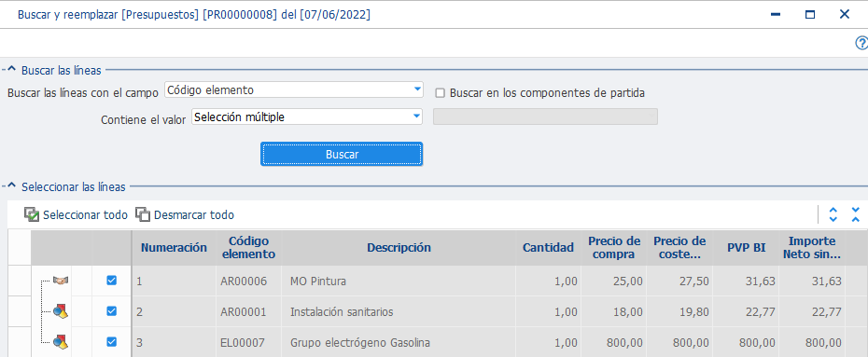Click the shapes icon for Grupo electrógeno

pos(61,343)
